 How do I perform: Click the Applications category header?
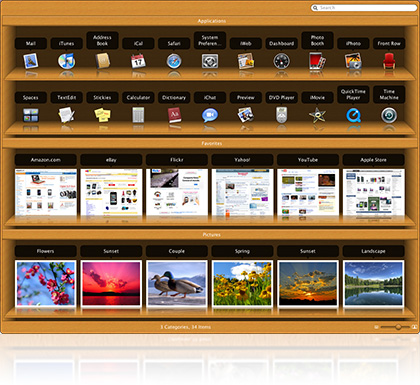tap(212, 21)
